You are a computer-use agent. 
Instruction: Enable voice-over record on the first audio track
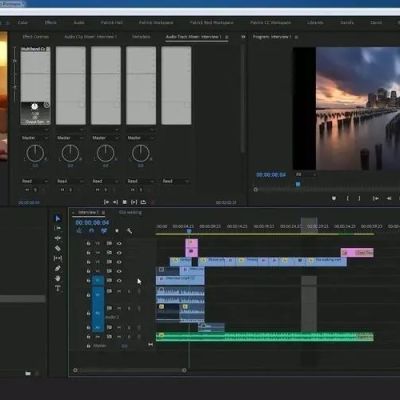coord(139,291)
